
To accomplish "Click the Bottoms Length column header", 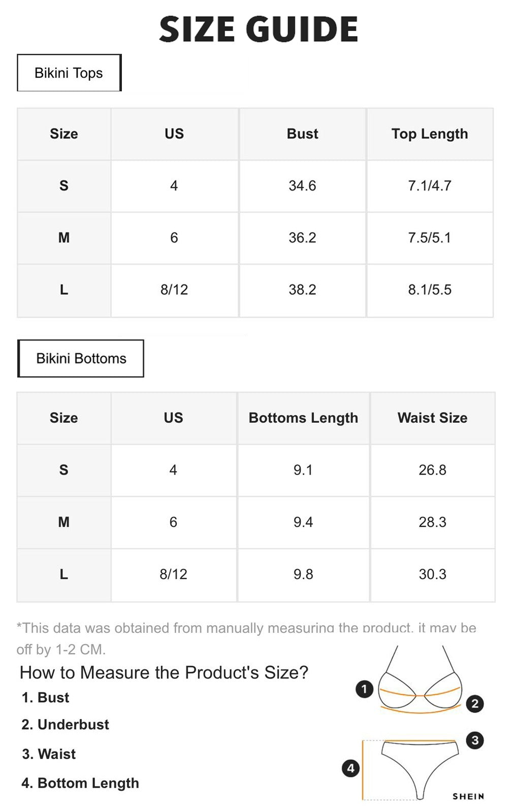I will coord(303,418).
